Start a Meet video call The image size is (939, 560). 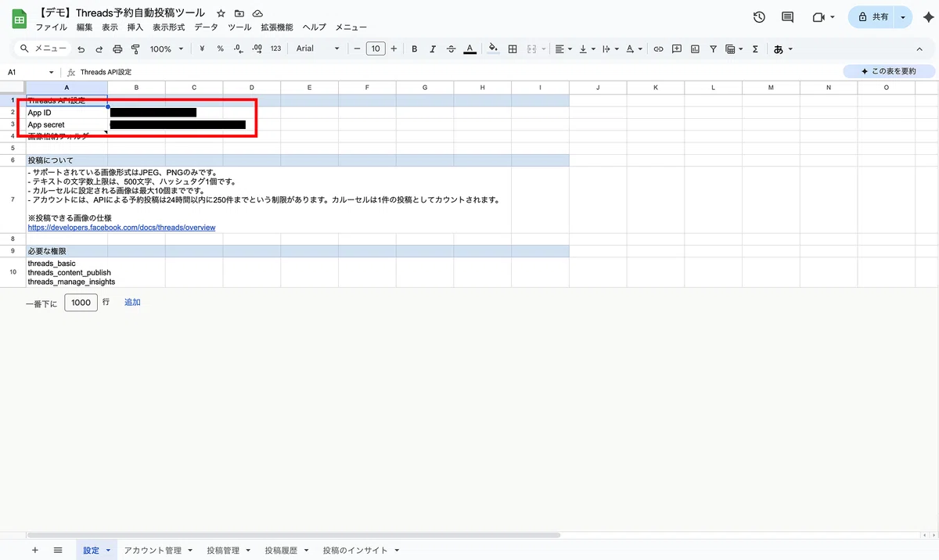pos(818,17)
